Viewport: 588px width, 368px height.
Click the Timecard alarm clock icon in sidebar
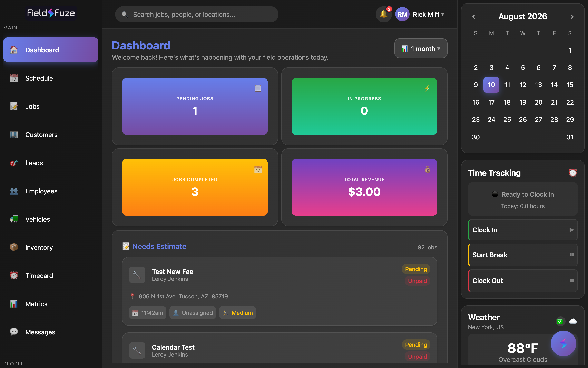[14, 276]
